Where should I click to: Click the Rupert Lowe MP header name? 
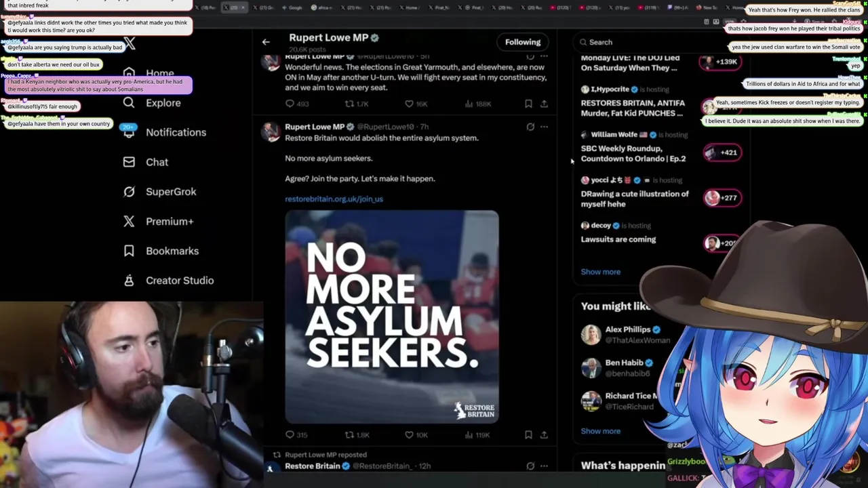[328, 38]
